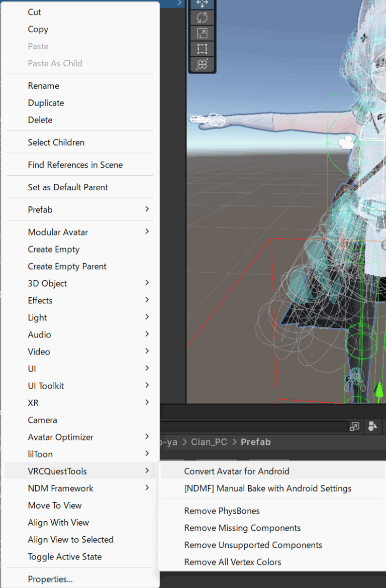Select the Rect tool in scene toolbar
This screenshot has height=588, width=386.
pyautogui.click(x=202, y=49)
